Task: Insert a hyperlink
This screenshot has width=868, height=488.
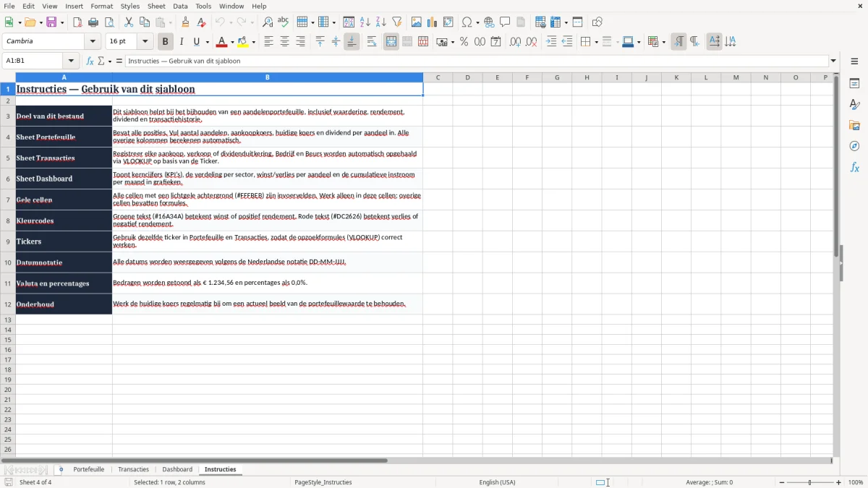Action: 489,22
